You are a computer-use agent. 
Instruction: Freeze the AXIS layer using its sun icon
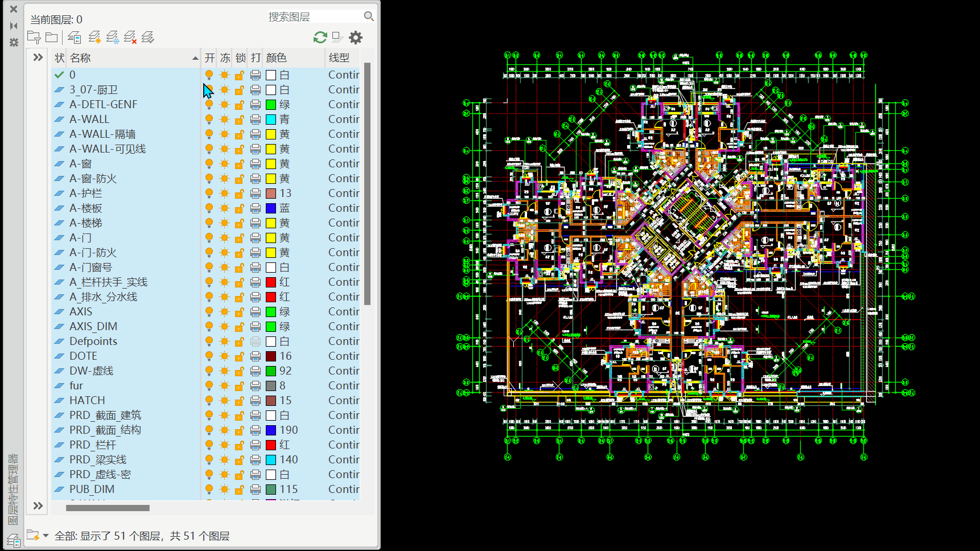pos(224,312)
